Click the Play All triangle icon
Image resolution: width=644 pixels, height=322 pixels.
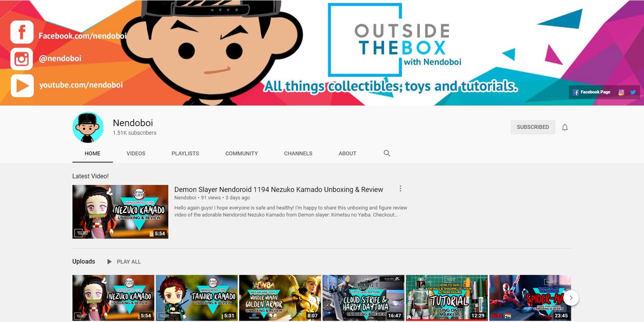pos(109,262)
